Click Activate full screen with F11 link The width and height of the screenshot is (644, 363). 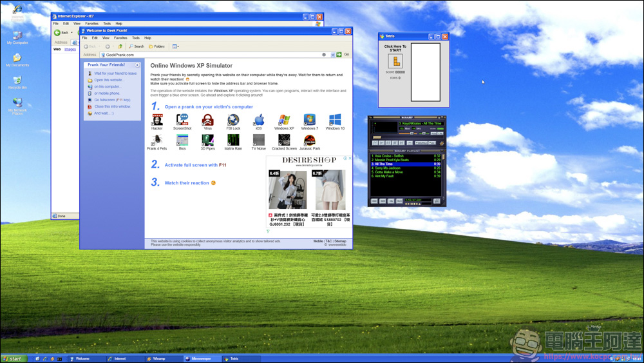tap(196, 165)
